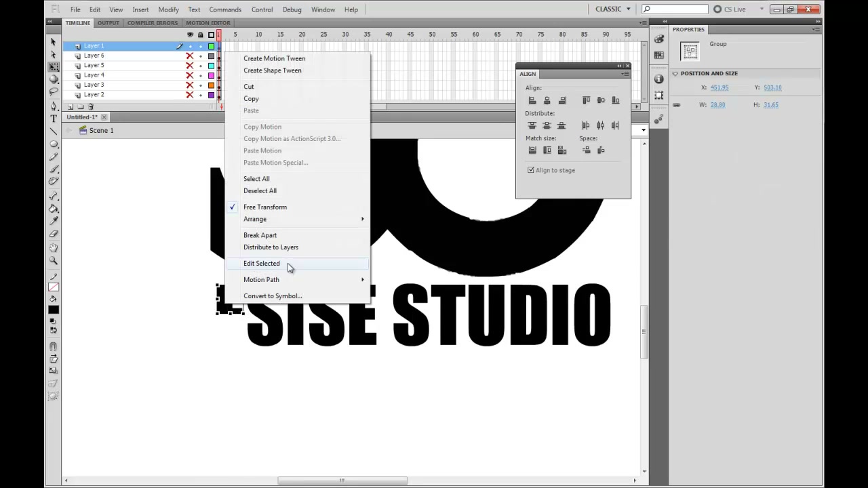Select the Bone tool
The width and height of the screenshot is (868, 488).
[x=54, y=197]
